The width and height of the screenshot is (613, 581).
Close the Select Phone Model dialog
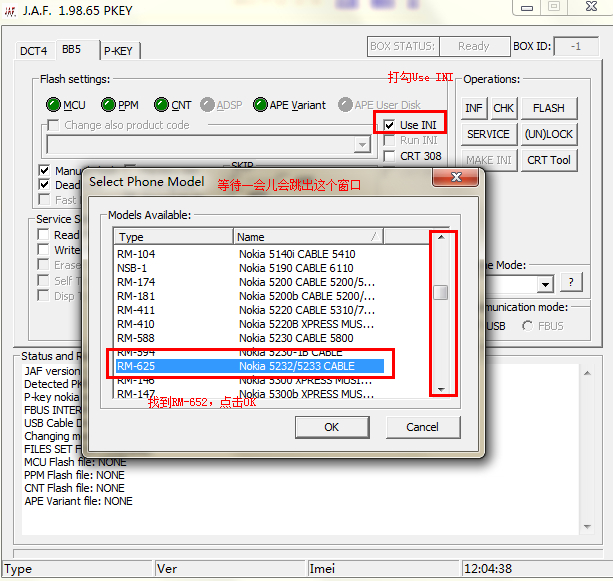pos(455,177)
